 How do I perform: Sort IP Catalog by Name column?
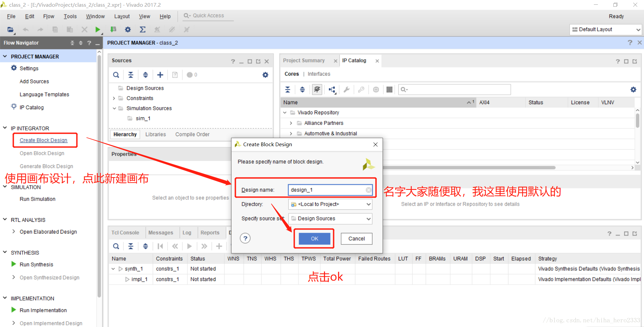click(x=378, y=103)
